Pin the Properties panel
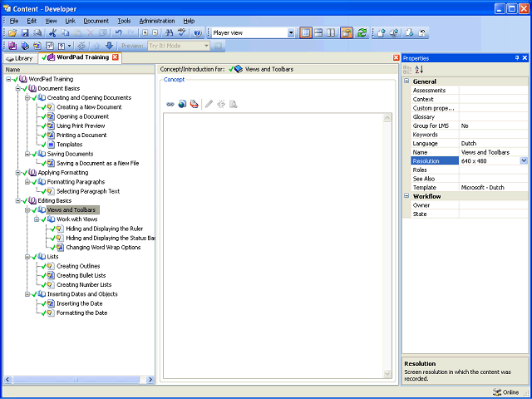532x399 pixels. tap(517, 58)
